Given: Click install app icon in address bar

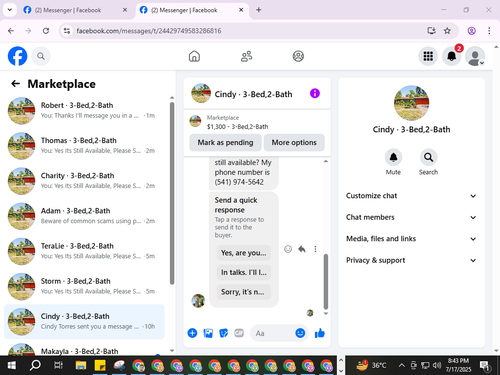Looking at the screenshot, I should pyautogui.click(x=431, y=31).
